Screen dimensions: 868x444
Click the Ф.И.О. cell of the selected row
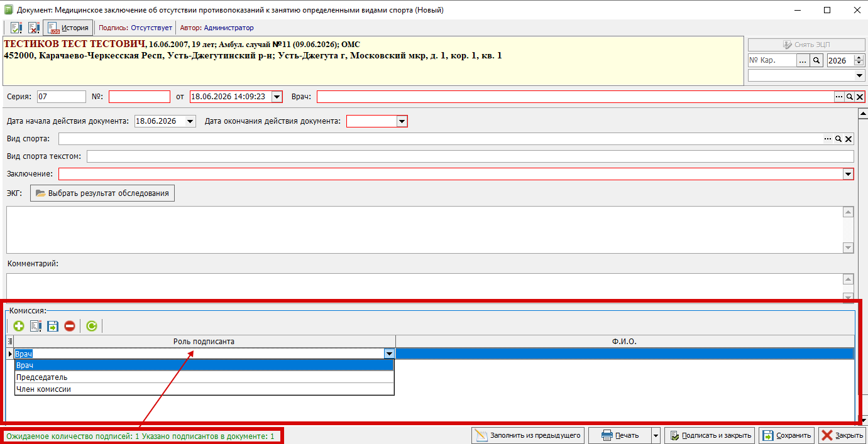coord(624,354)
